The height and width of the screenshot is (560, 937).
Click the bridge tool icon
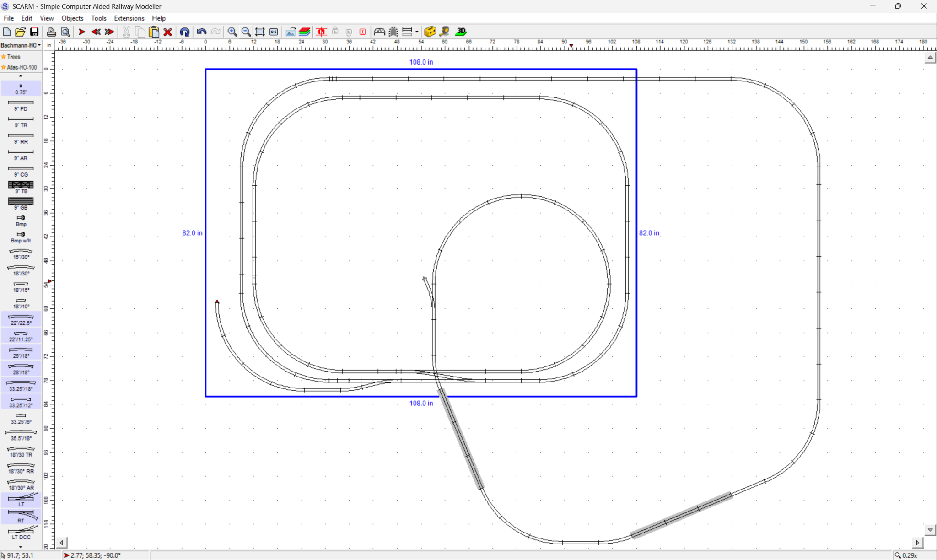coord(379,32)
